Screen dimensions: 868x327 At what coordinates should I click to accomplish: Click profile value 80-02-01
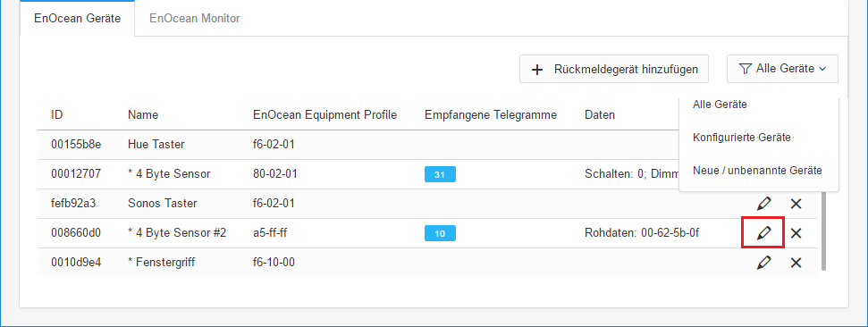[x=275, y=173]
